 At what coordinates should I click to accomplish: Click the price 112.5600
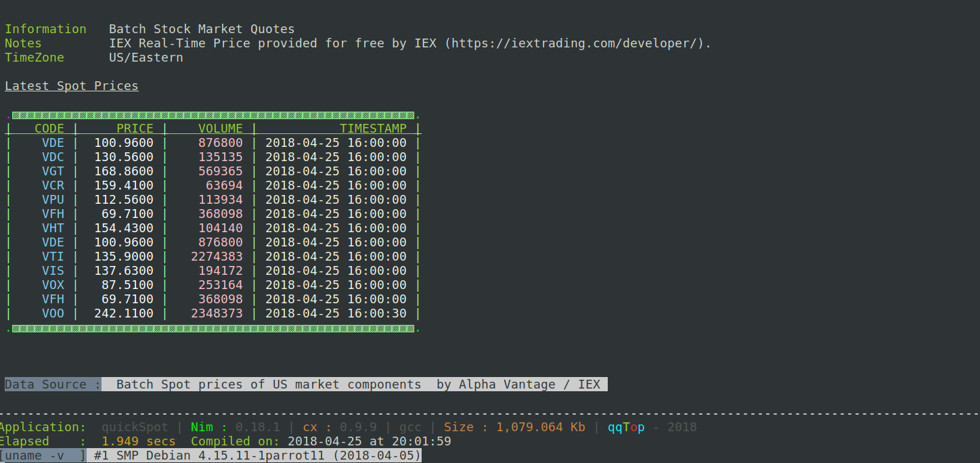[x=124, y=200]
